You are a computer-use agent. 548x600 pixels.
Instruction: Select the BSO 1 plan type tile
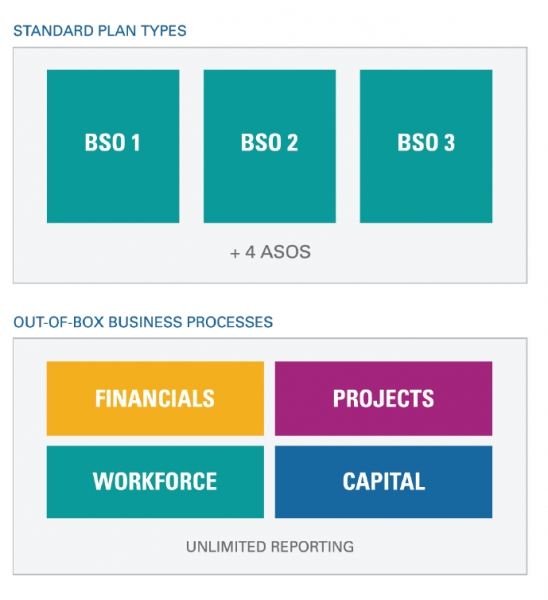[113, 146]
